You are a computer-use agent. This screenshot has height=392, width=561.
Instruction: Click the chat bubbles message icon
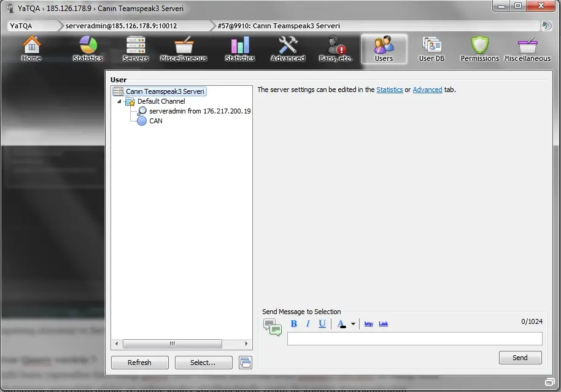click(x=273, y=327)
